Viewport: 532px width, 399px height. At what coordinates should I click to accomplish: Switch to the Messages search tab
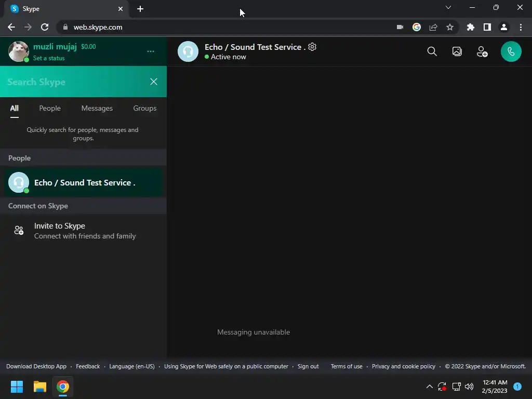tap(97, 108)
